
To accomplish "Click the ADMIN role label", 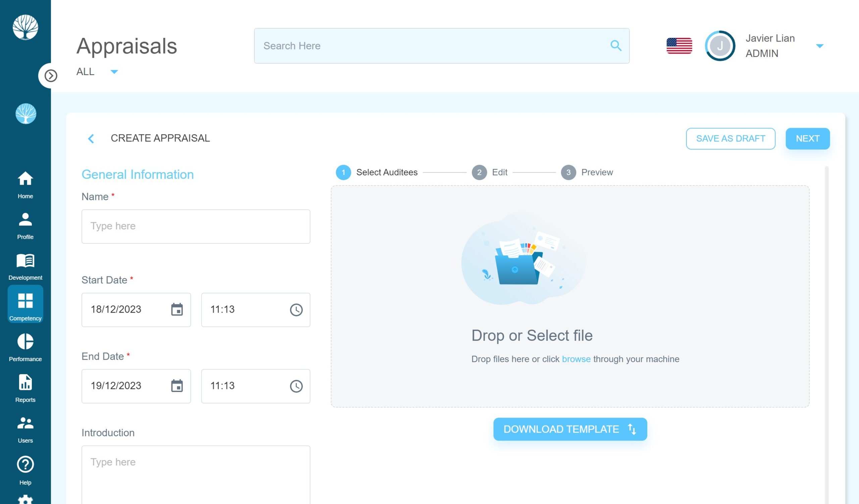I will point(761,53).
